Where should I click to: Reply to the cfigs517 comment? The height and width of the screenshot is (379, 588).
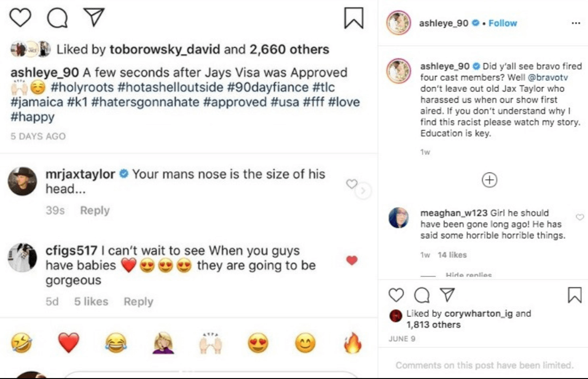[x=138, y=302]
